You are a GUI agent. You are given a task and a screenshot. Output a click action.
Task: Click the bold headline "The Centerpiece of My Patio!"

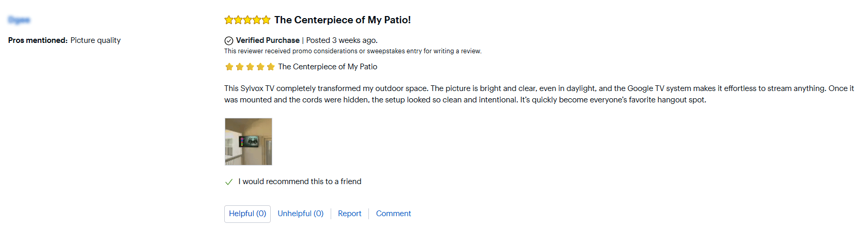tap(343, 20)
